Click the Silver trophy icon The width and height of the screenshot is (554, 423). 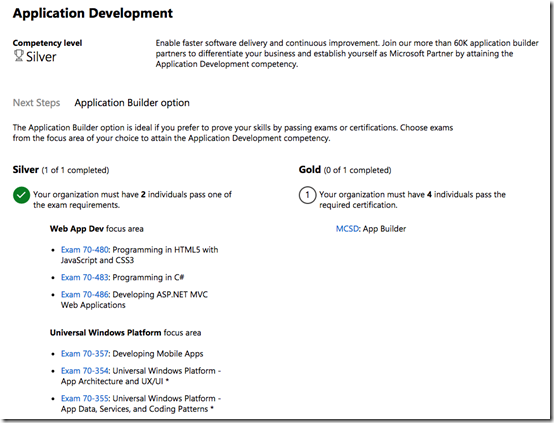click(x=18, y=56)
